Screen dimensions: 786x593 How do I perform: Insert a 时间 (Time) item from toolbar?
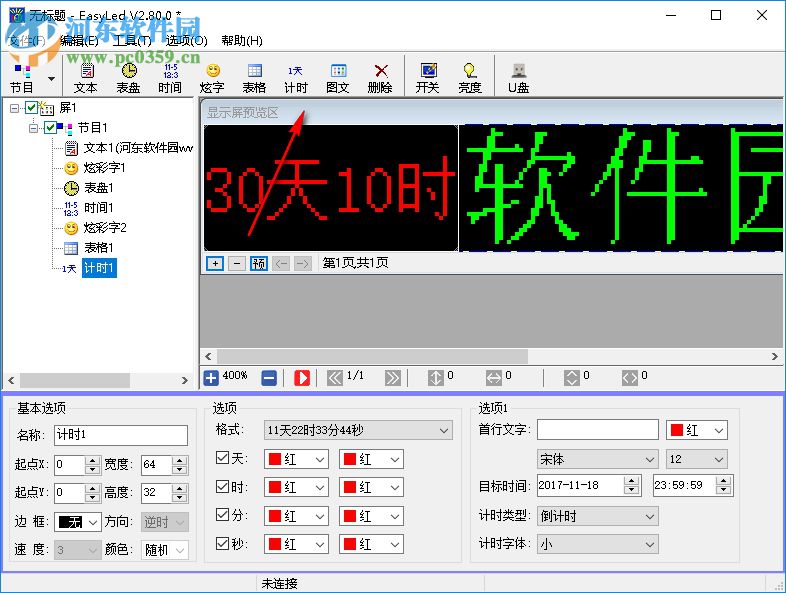click(x=170, y=78)
